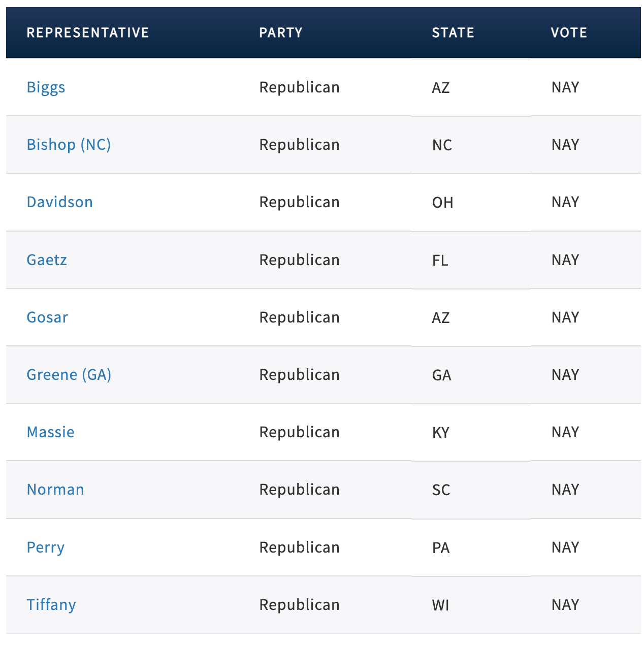Click the OH state cell for Davidson
Viewport: 644px width, 646px height.
[442, 203]
